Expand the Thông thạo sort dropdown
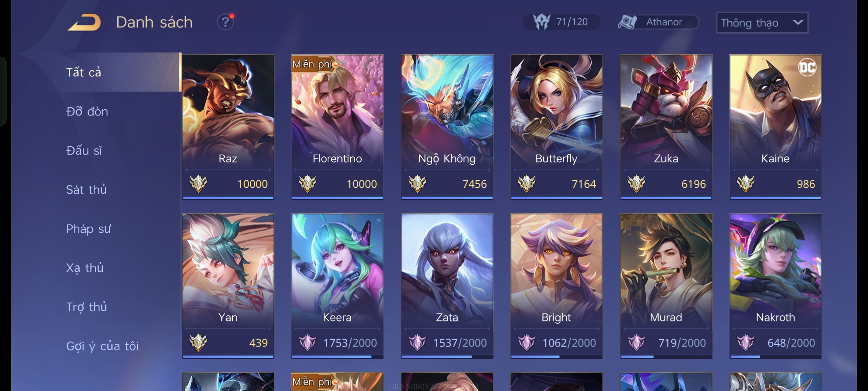Screen dimensions: 868x391 click(762, 23)
